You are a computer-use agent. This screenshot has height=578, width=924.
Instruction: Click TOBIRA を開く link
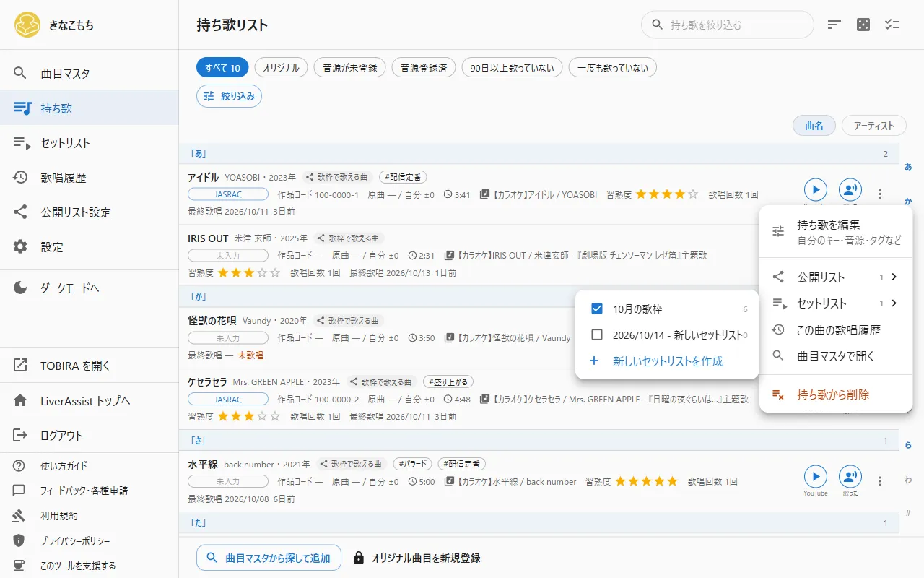[90, 365]
